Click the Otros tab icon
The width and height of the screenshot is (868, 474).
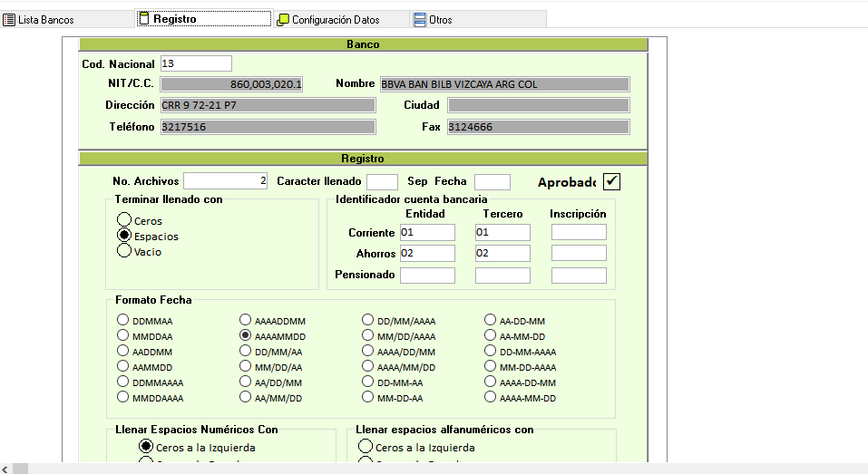click(419, 19)
